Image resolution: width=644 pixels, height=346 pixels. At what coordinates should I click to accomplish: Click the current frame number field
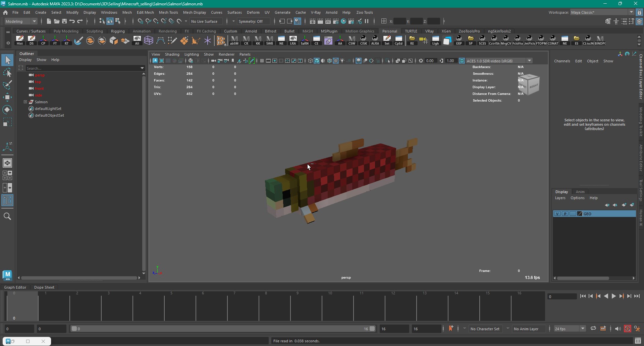(561, 296)
